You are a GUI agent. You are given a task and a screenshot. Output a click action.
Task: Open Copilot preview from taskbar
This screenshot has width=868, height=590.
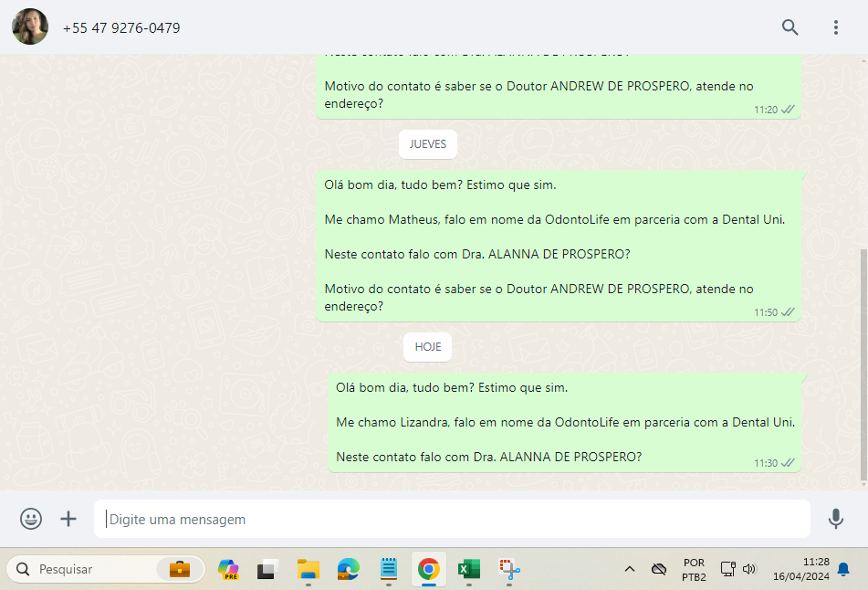(228, 569)
